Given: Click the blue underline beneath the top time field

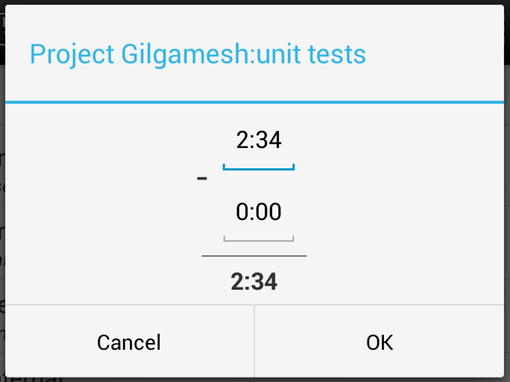Looking at the screenshot, I should 259,167.
